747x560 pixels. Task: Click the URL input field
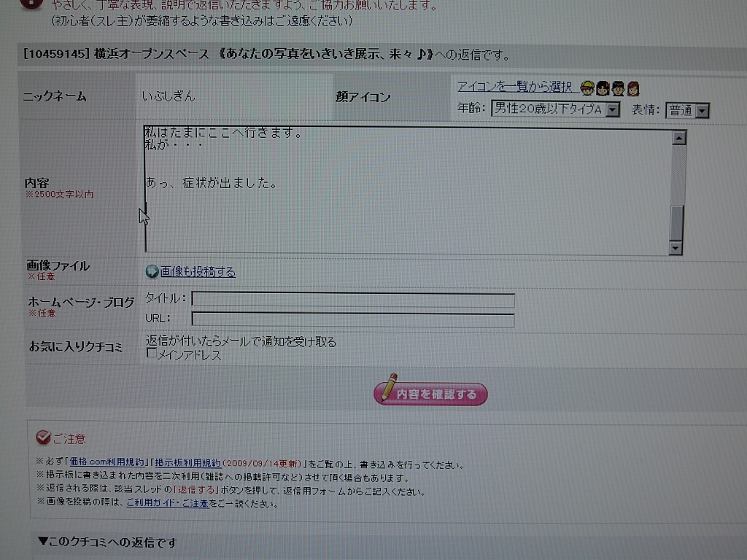[353, 319]
